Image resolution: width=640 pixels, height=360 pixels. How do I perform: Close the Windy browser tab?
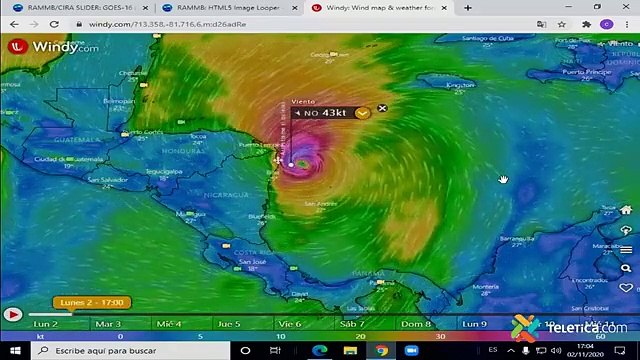tap(444, 8)
